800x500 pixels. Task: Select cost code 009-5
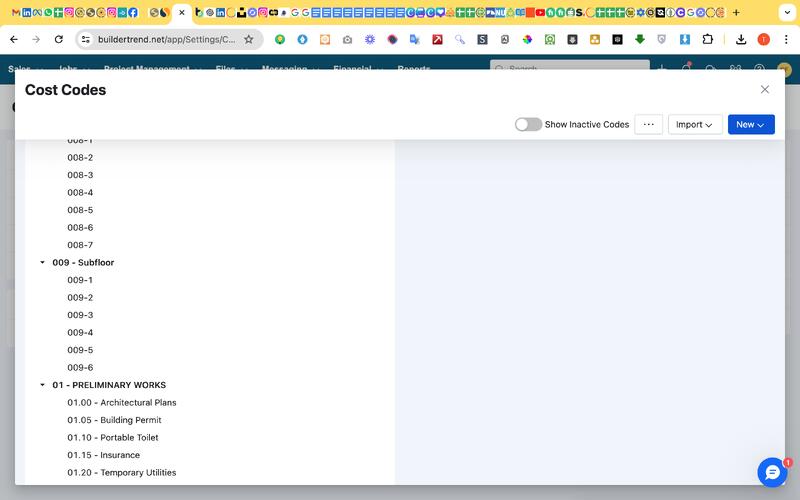tap(80, 350)
